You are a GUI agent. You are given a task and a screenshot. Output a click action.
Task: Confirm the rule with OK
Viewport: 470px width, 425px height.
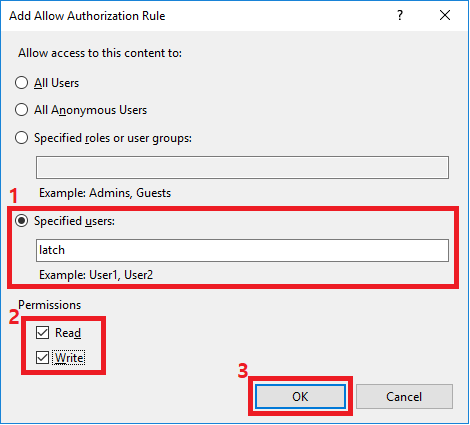tap(300, 396)
